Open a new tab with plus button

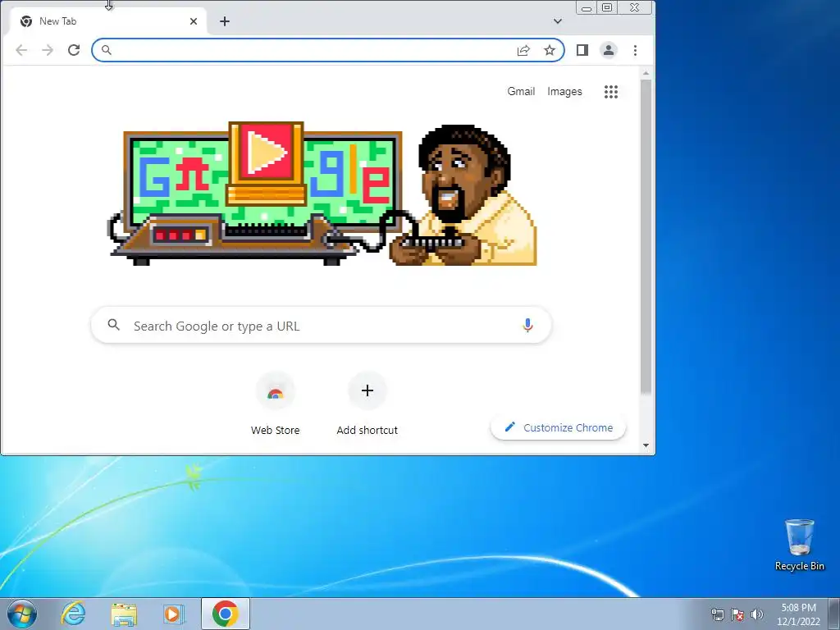[225, 21]
